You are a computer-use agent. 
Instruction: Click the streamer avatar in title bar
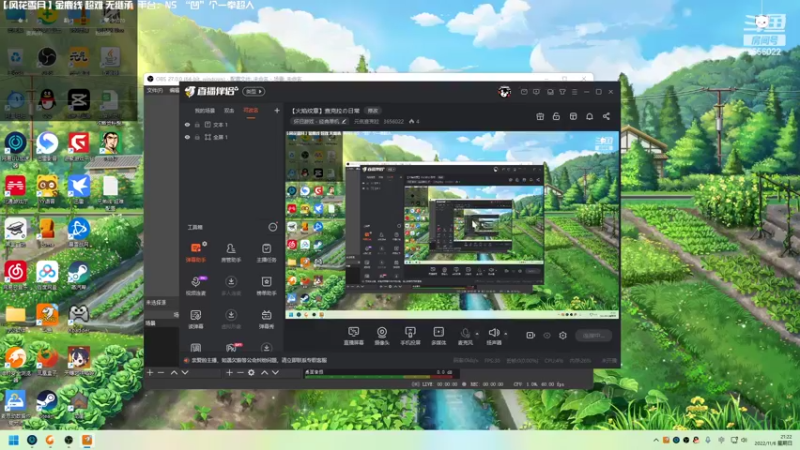point(505,92)
